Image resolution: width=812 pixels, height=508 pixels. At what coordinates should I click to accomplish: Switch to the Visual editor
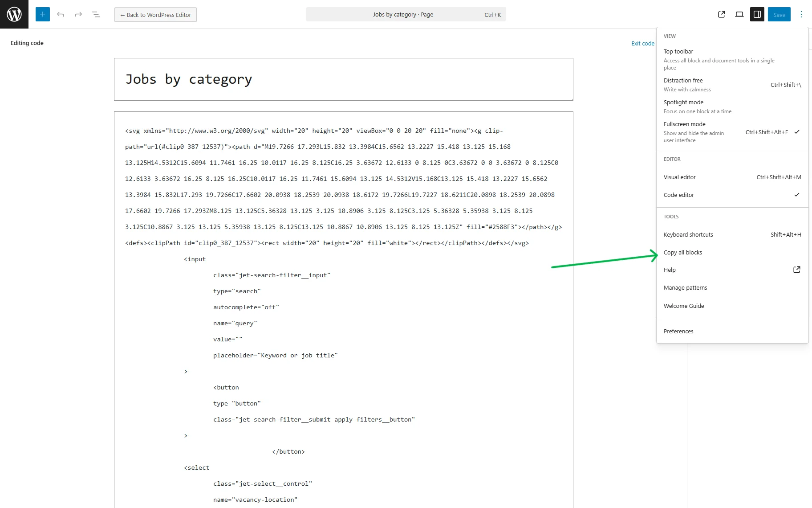(x=732, y=177)
